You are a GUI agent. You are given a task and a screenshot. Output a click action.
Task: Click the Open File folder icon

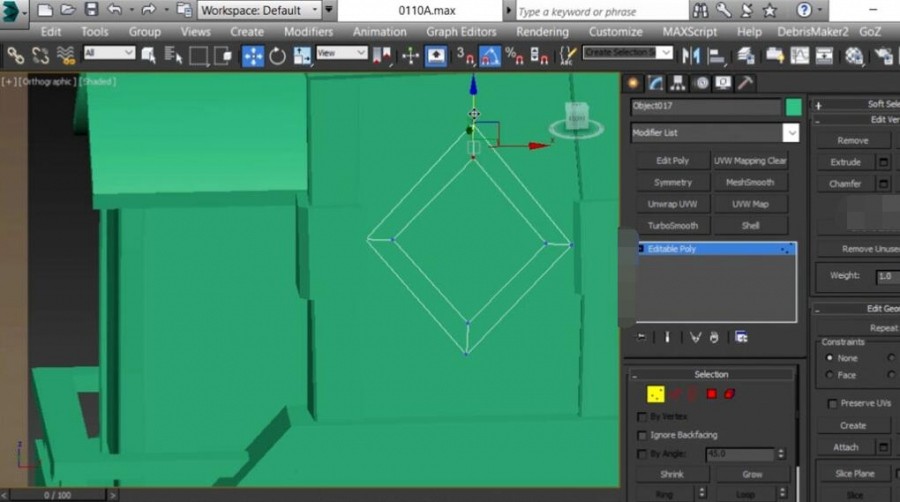click(x=68, y=10)
